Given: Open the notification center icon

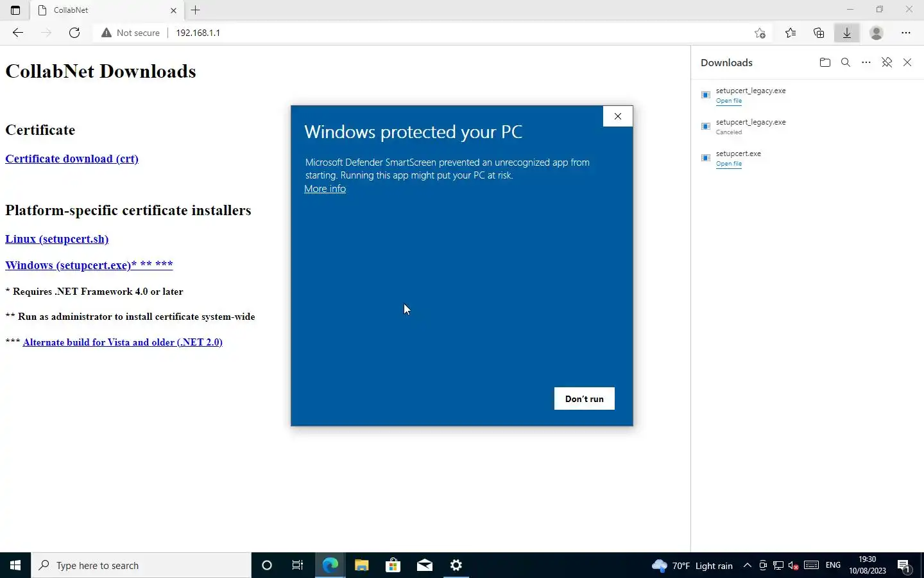Looking at the screenshot, I should tap(904, 566).
